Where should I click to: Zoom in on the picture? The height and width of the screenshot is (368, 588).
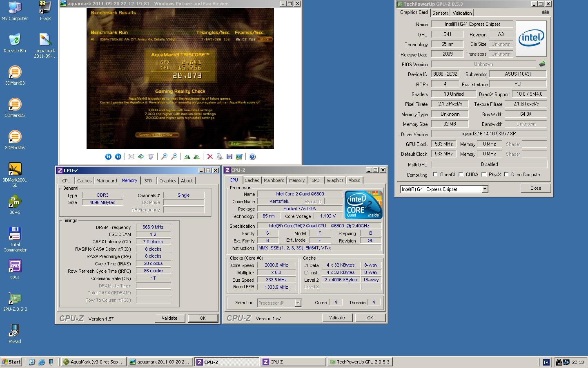click(x=164, y=157)
